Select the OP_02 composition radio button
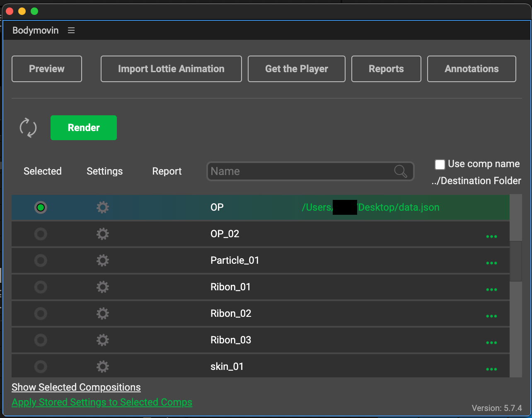This screenshot has width=532, height=418. click(41, 234)
